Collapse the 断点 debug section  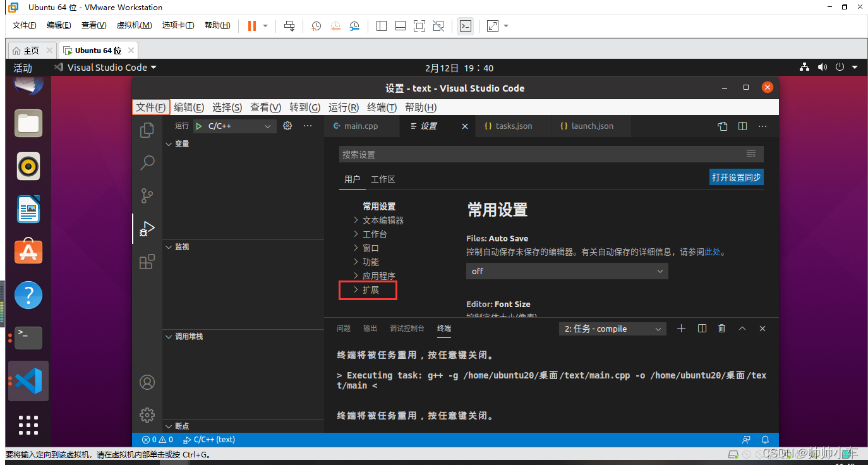pyautogui.click(x=243, y=426)
